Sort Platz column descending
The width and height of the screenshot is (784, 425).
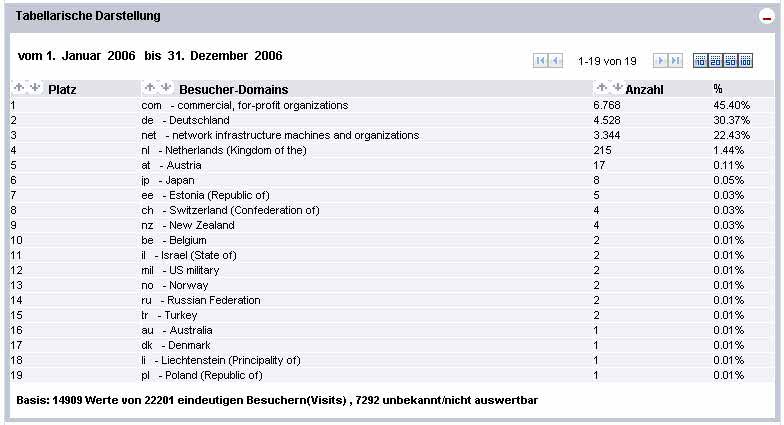pos(34,88)
